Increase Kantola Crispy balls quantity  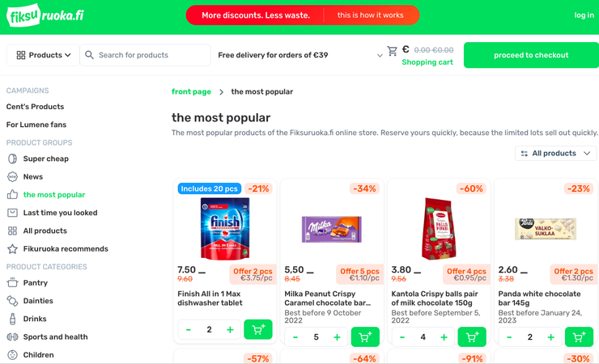click(444, 337)
